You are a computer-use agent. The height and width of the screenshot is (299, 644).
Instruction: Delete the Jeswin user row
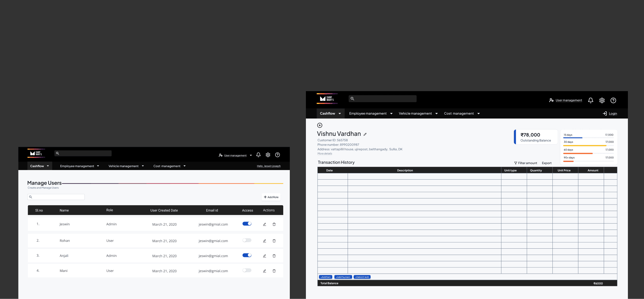[274, 224]
